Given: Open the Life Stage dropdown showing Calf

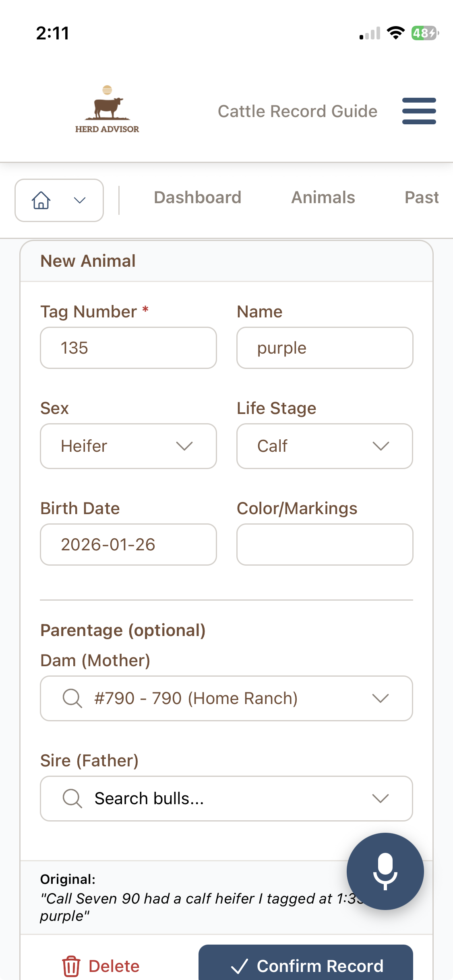Looking at the screenshot, I should click(x=324, y=446).
